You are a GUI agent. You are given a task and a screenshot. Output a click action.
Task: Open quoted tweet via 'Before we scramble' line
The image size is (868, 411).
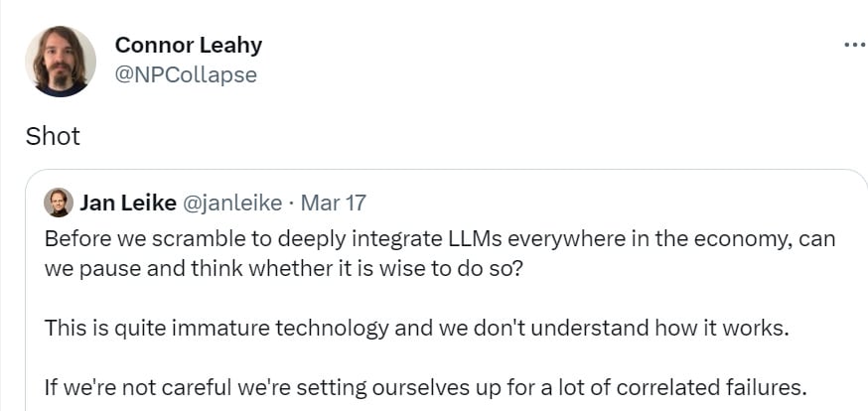click(x=440, y=239)
